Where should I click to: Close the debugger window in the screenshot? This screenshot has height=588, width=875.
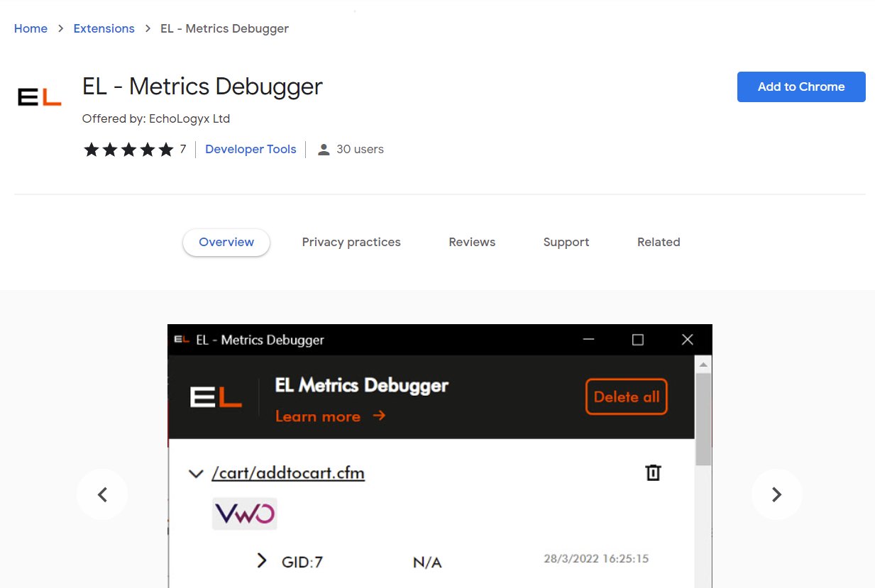tap(687, 340)
